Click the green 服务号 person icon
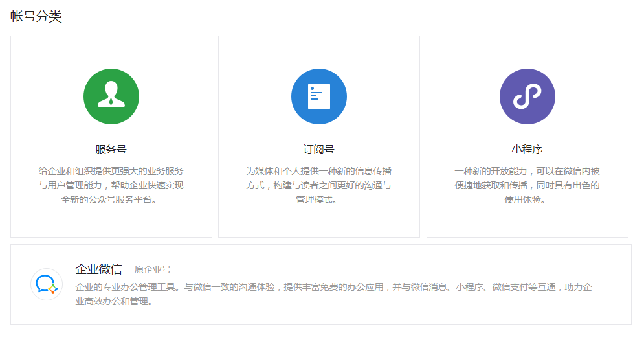This screenshot has height=340, width=644. 111,96
